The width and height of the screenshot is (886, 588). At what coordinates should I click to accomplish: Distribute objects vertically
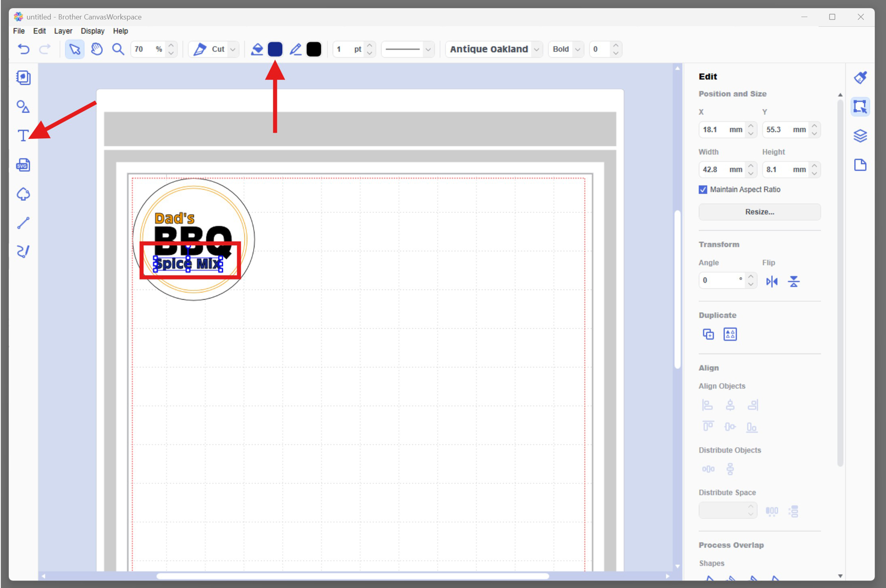click(x=730, y=469)
